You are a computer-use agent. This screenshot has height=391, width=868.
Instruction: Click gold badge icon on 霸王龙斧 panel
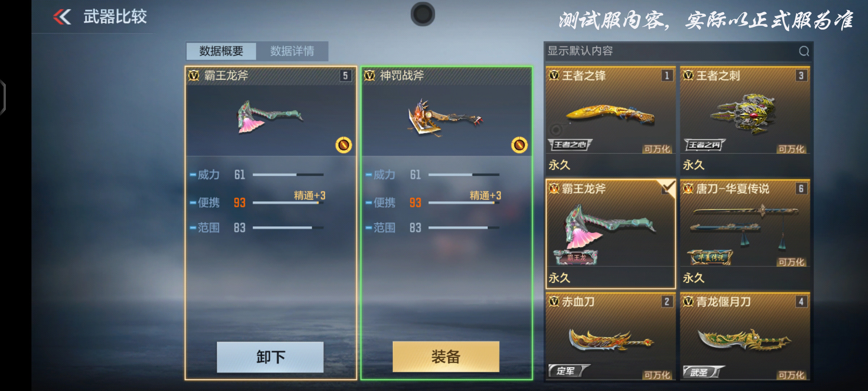[344, 145]
